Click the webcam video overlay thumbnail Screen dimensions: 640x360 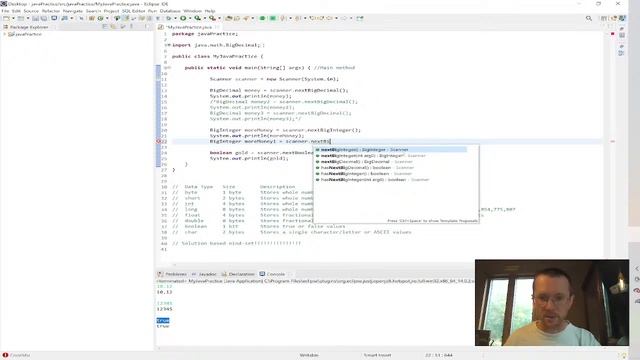pos(552,302)
